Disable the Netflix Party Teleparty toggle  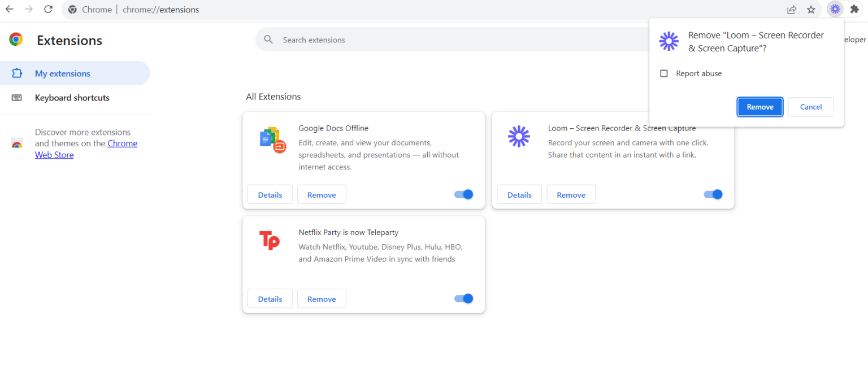463,298
